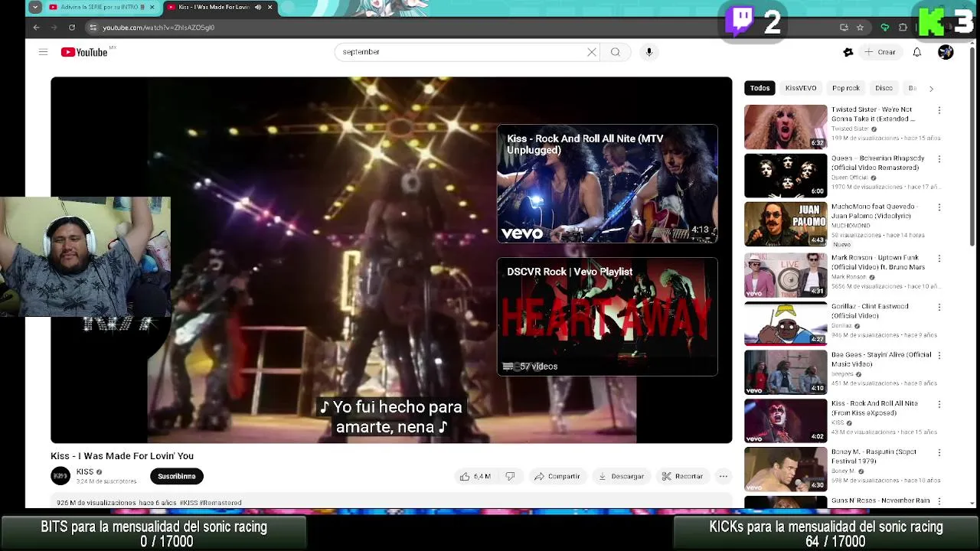Select the Todos filter chip

759,88
